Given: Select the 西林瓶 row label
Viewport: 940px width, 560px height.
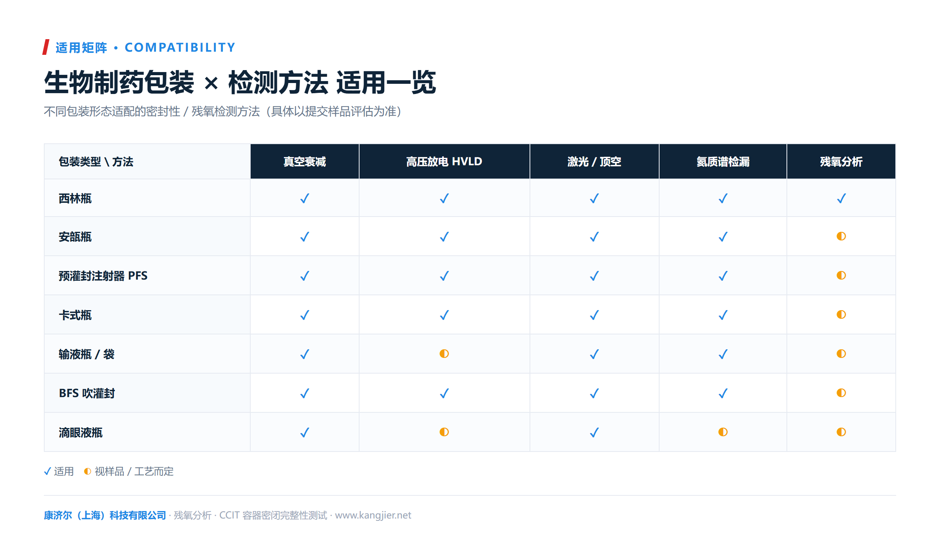Looking at the screenshot, I should point(75,199).
